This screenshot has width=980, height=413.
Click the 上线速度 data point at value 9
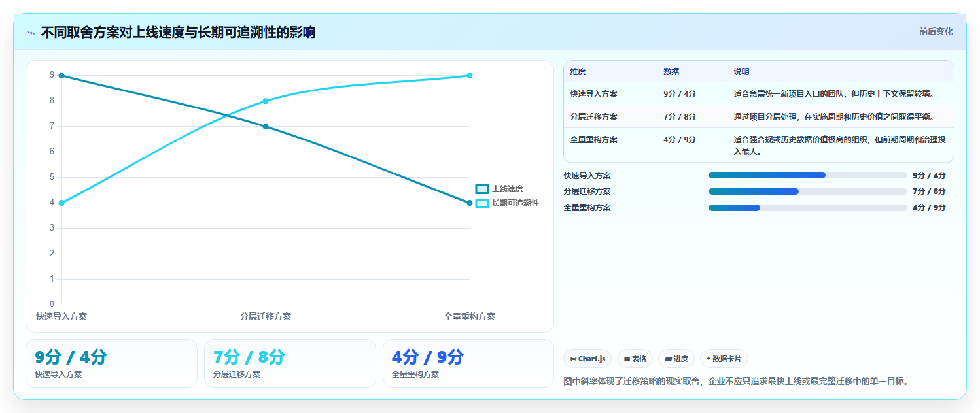(61, 76)
